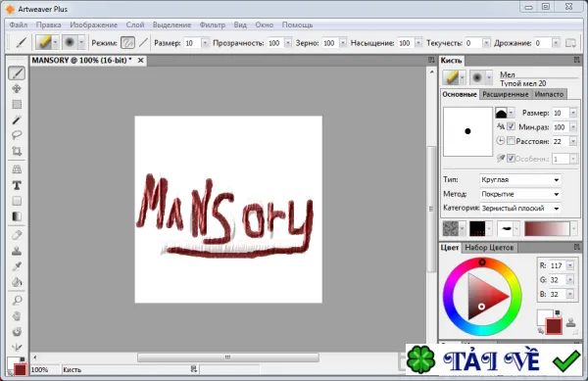
Task: Click the Текучесть input field
Action: [473, 43]
